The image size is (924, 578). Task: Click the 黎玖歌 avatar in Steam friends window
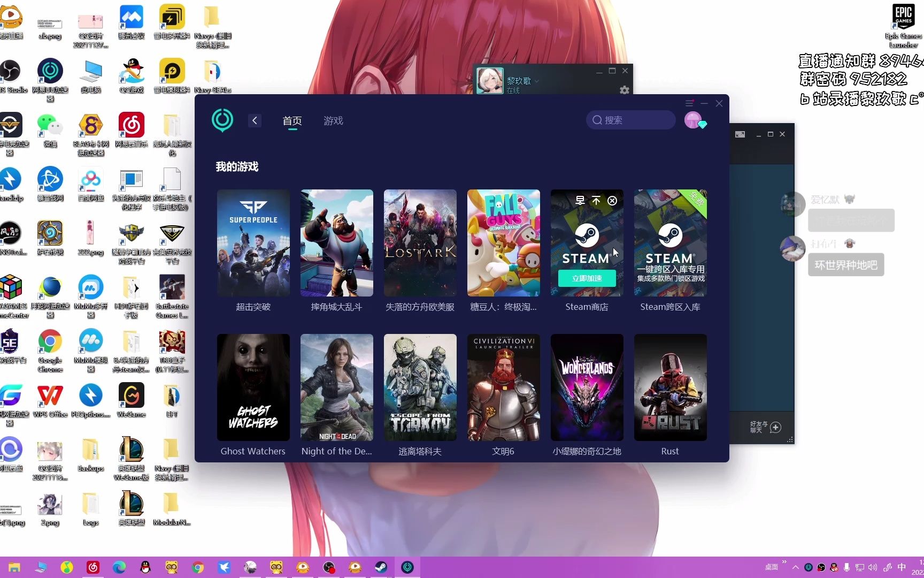[x=490, y=80]
